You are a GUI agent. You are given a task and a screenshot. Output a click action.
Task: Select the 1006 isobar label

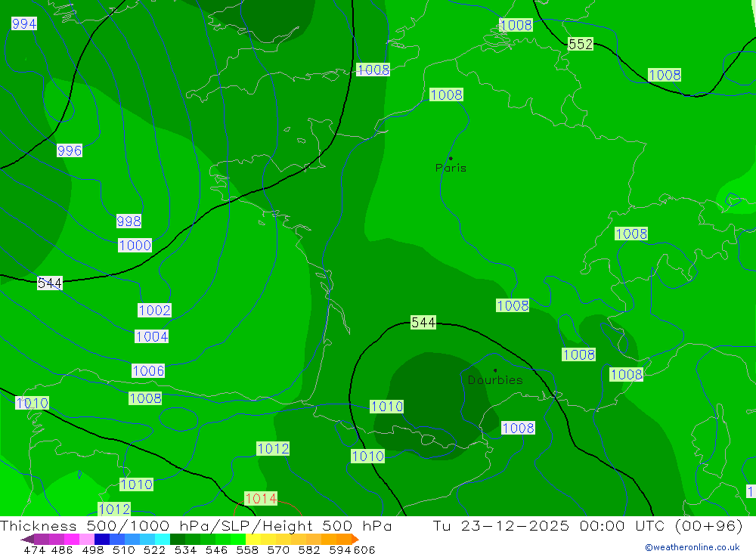[148, 371]
